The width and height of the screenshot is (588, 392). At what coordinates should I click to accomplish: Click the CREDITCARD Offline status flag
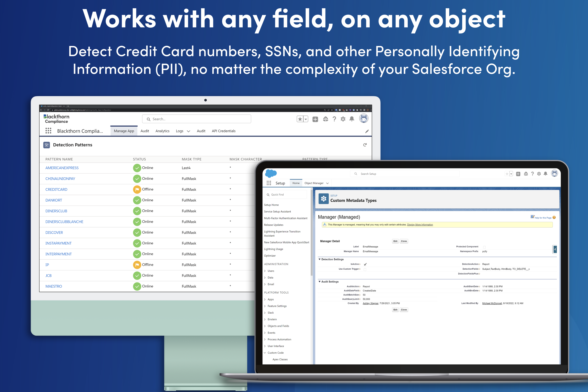pos(137,189)
